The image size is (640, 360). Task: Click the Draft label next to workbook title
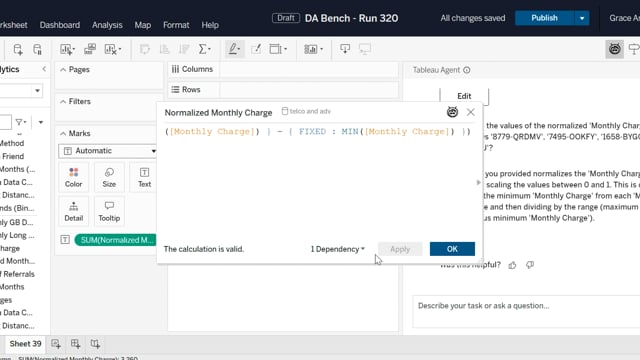(x=286, y=18)
